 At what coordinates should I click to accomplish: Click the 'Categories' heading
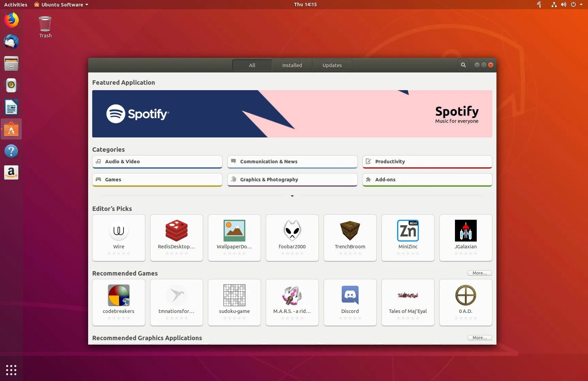point(109,149)
